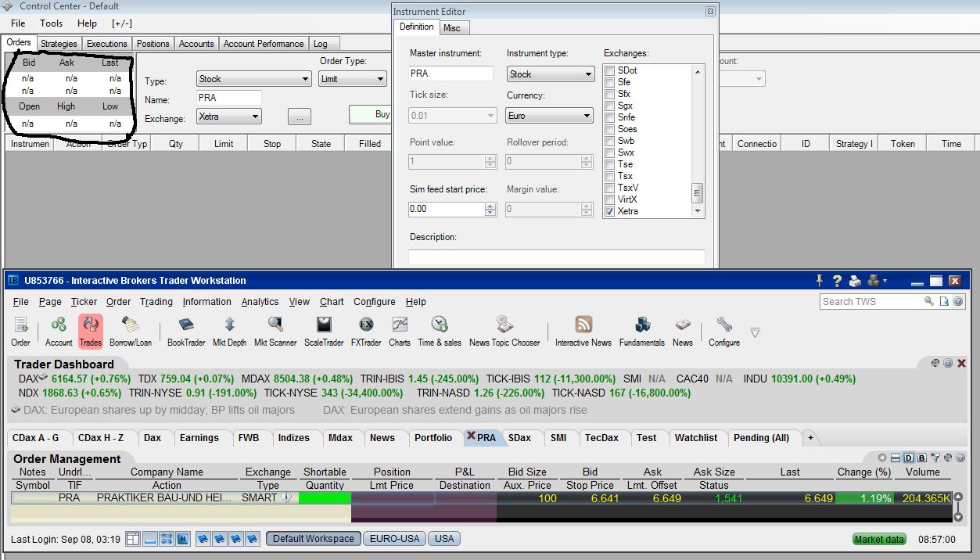Check the Swx exchange checkbox

(x=610, y=153)
